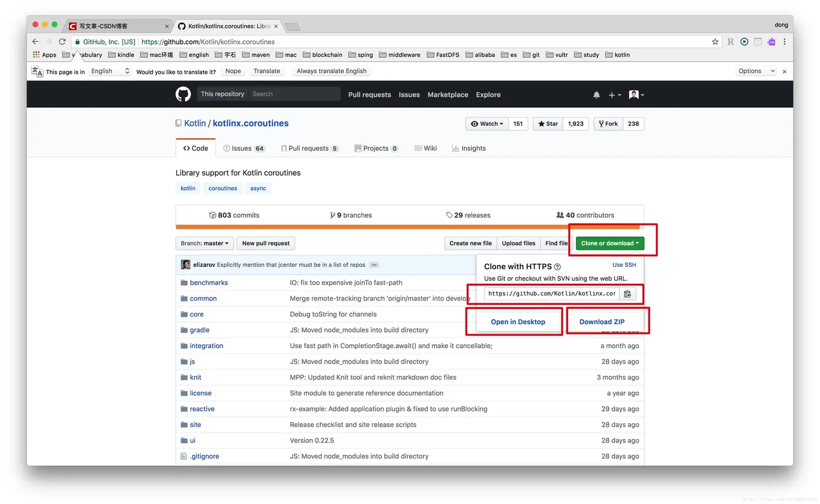Image resolution: width=820 pixels, height=504 pixels.
Task: Open translate Options dropdown
Action: [x=757, y=71]
